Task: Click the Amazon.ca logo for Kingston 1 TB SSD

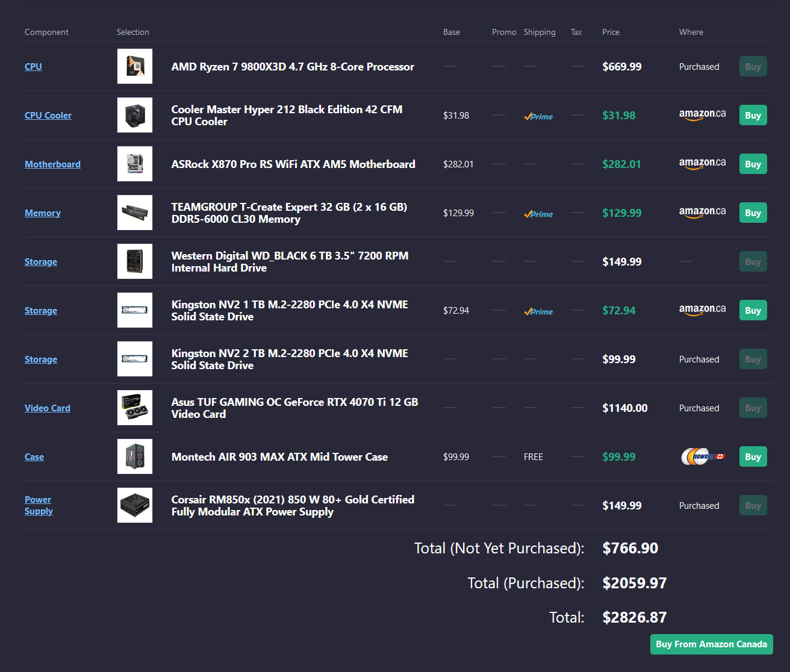Action: [x=702, y=310]
